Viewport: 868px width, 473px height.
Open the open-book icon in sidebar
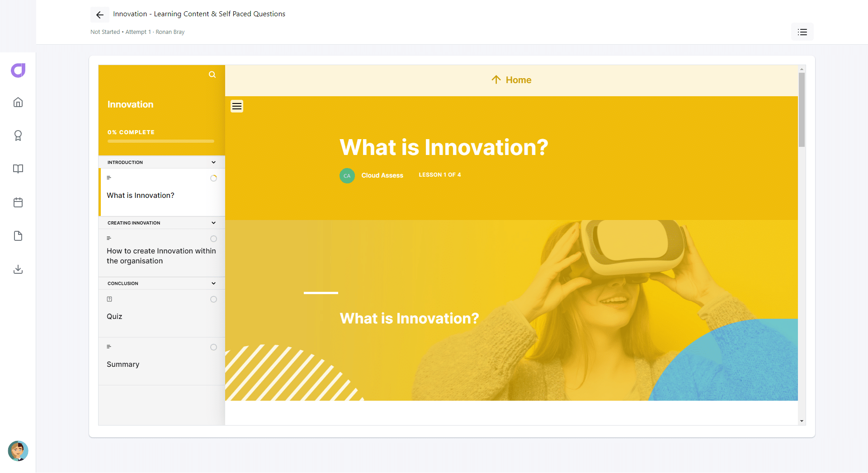tap(18, 169)
